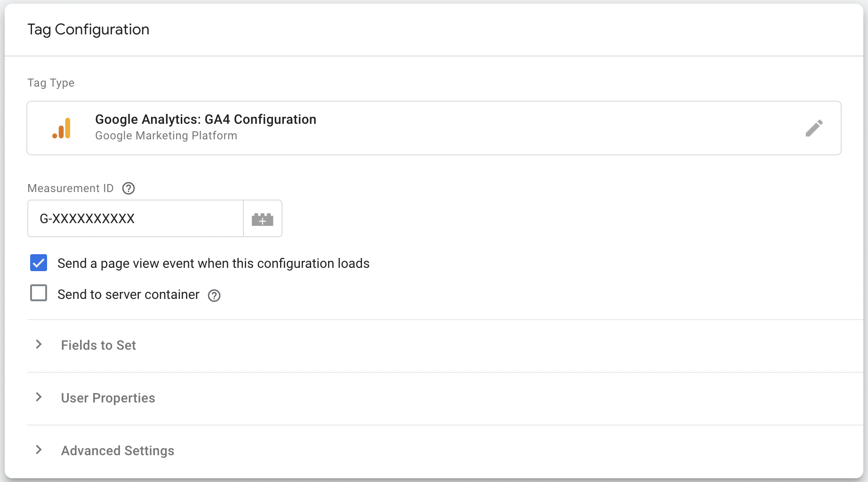Click the chevron beside Advanced Settings
This screenshot has width=868, height=482.
pyautogui.click(x=39, y=450)
